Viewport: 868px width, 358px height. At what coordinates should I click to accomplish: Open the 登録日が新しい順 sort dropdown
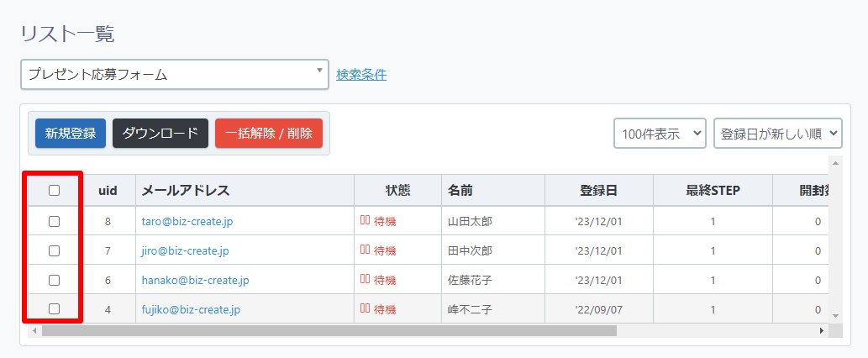(777, 134)
